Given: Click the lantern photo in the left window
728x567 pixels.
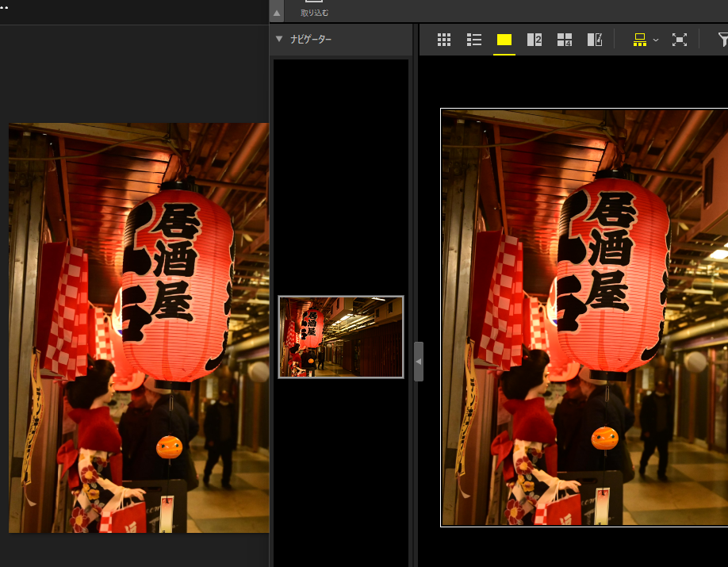Looking at the screenshot, I should [139, 328].
